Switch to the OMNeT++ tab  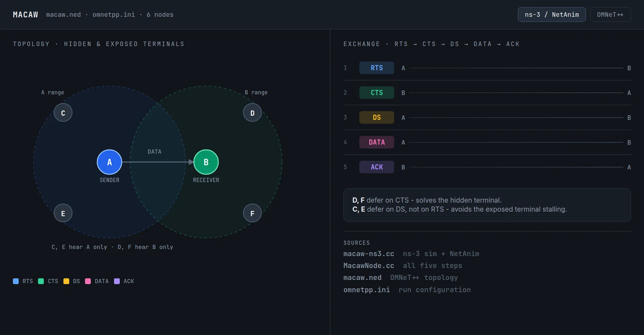(610, 14)
